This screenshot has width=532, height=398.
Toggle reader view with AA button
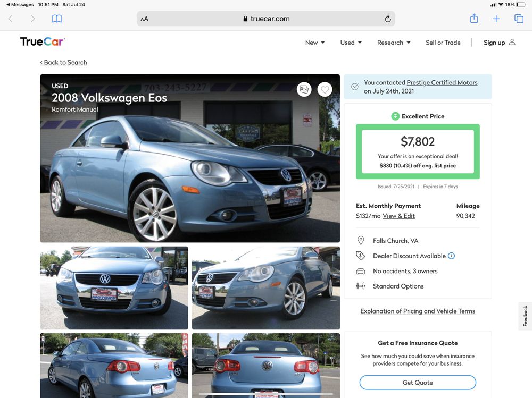point(144,19)
